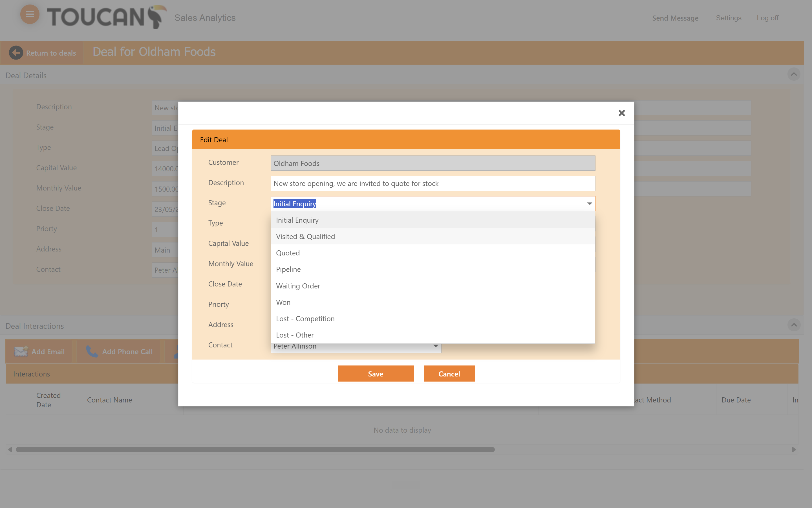This screenshot has width=812, height=508.
Task: Open Settings in the header
Action: coord(729,18)
